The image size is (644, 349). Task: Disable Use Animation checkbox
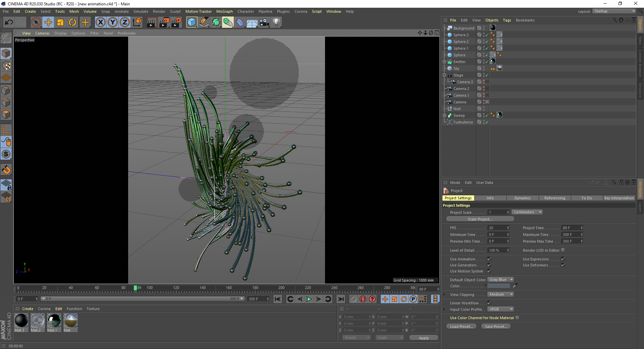[x=489, y=259]
